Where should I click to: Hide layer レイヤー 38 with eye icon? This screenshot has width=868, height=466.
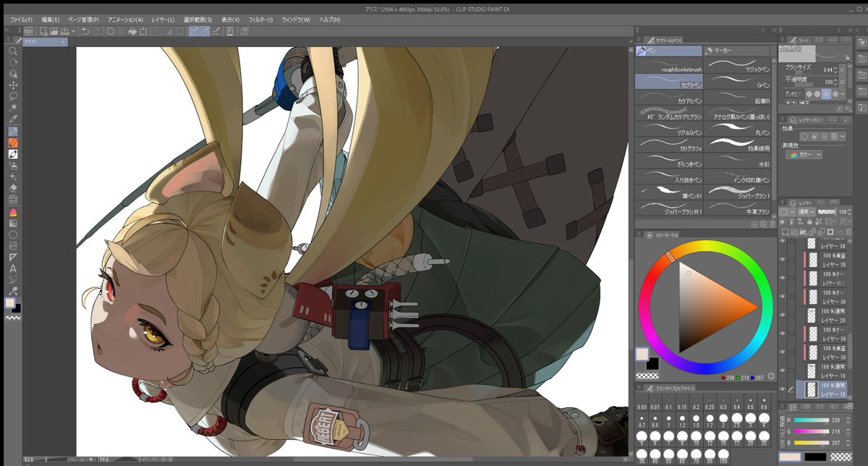click(783, 352)
